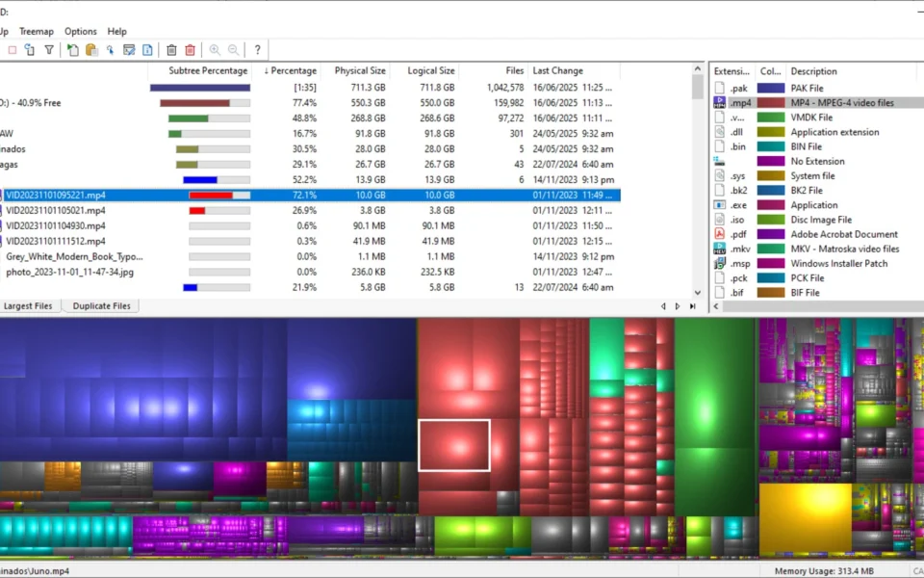
Task: Click the Memory Usage: 313.4 MB status text
Action: click(x=824, y=571)
